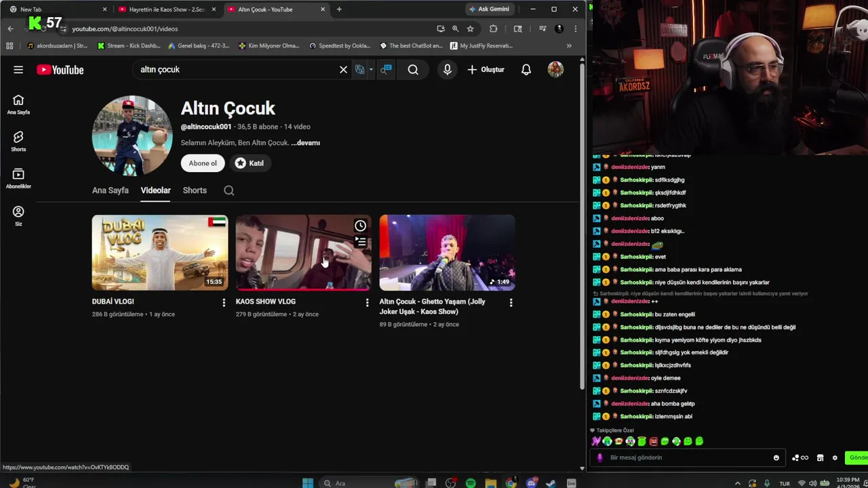868x488 pixels.
Task: Expand channel description via ...devamı
Action: coord(306,143)
